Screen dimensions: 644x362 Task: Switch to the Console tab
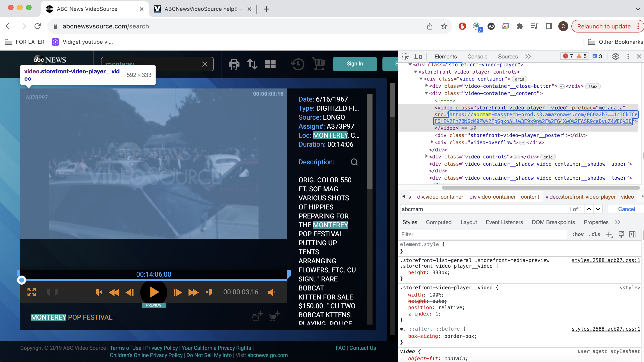point(477,57)
